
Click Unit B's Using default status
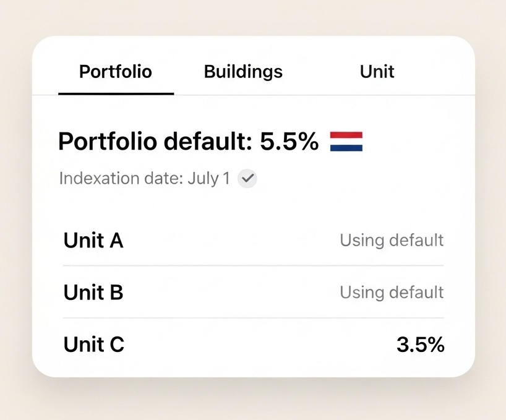click(392, 292)
